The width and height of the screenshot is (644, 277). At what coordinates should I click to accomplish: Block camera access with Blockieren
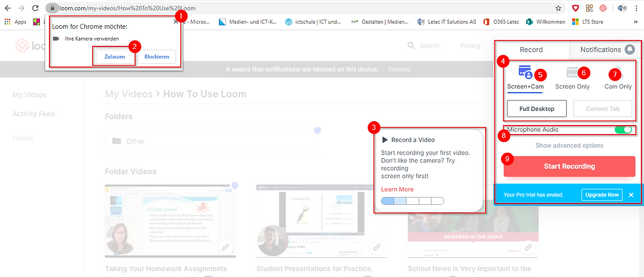(x=156, y=57)
